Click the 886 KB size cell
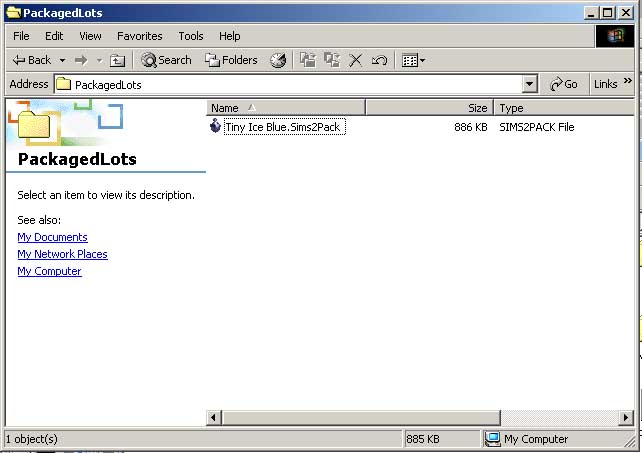The width and height of the screenshot is (642, 453). point(470,127)
